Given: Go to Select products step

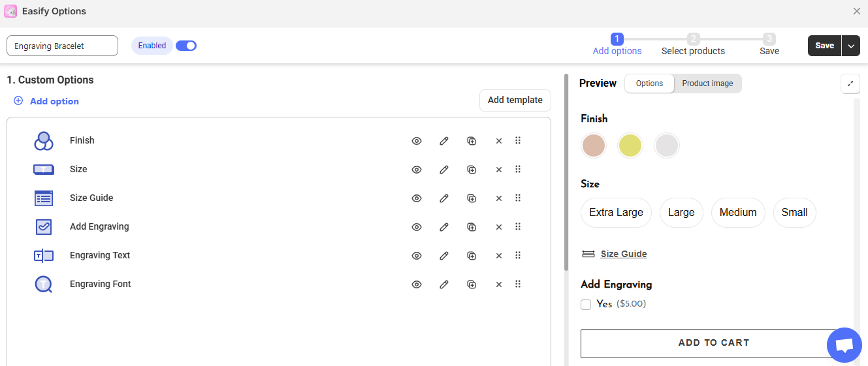Looking at the screenshot, I should 693,44.
